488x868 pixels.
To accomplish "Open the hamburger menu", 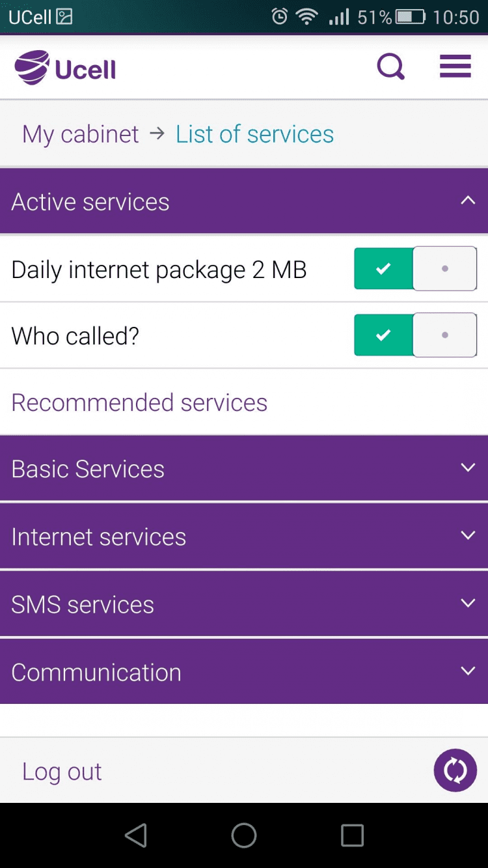I will (x=455, y=66).
